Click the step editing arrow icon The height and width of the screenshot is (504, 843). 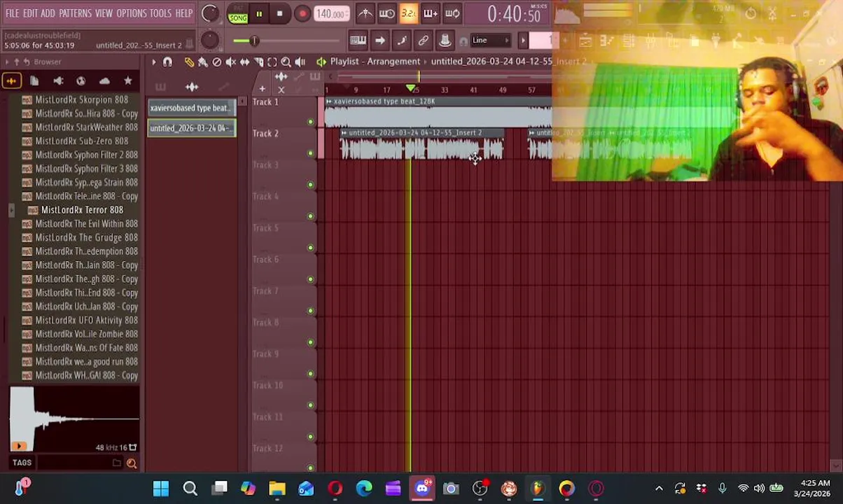379,41
